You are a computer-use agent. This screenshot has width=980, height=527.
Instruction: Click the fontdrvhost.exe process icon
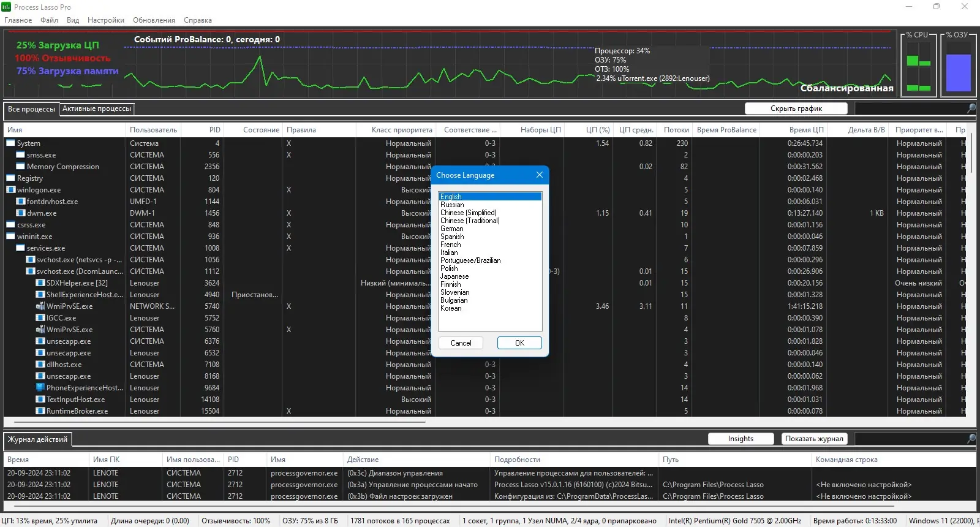20,202
